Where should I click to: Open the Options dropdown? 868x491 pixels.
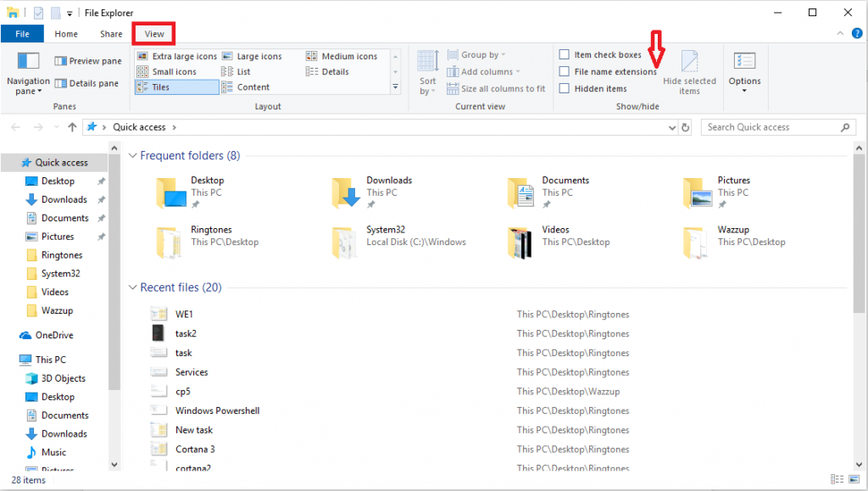(x=744, y=73)
